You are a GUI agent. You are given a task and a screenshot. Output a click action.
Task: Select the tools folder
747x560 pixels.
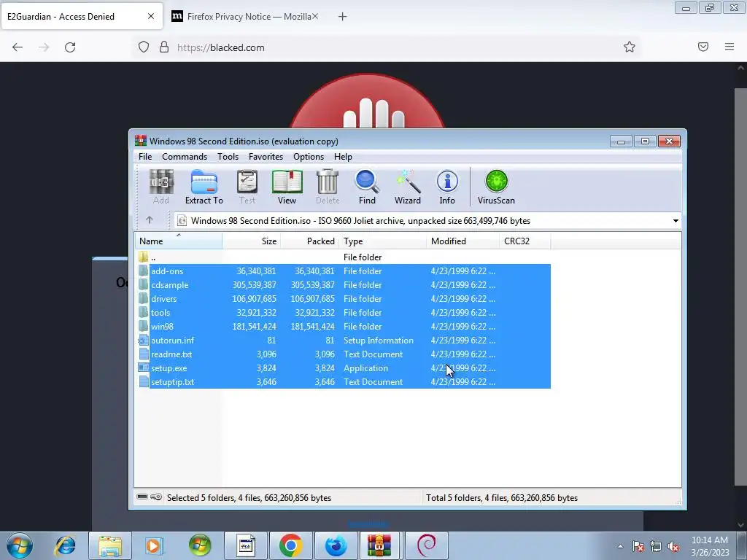pos(343,312)
